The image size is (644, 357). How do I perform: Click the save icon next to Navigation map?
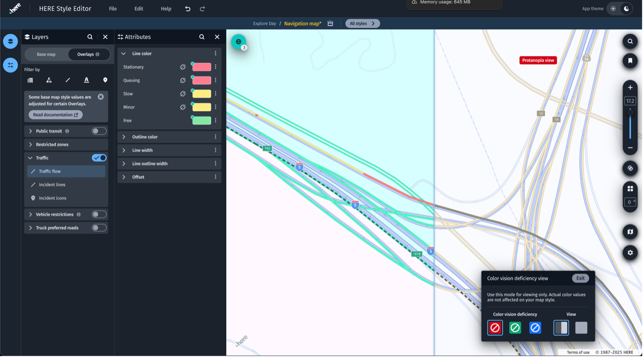point(331,24)
